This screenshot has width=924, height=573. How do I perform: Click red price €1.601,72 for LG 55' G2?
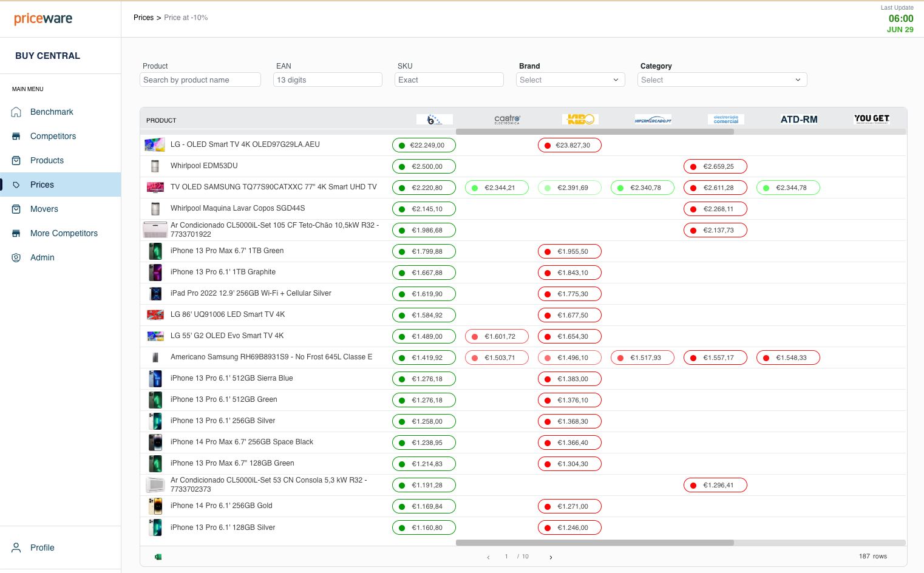[x=497, y=336]
